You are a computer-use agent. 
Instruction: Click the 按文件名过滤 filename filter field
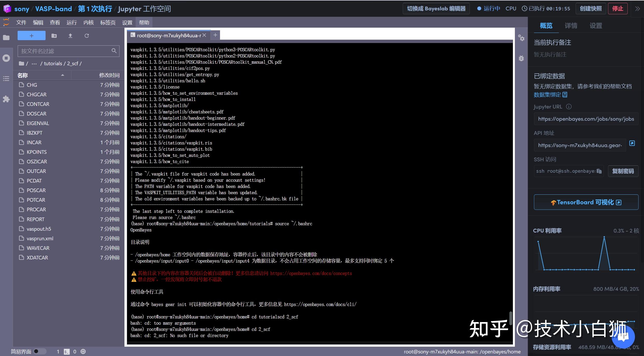65,51
